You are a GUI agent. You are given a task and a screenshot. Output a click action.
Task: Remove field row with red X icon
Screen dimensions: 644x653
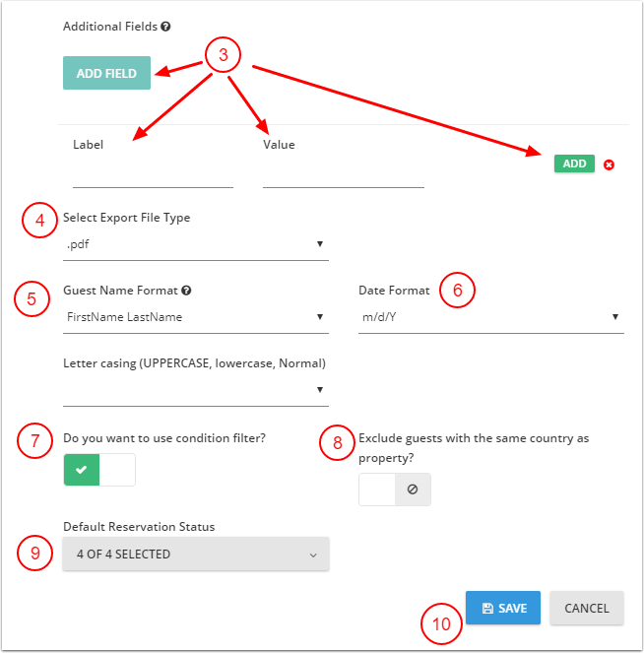pyautogui.click(x=609, y=164)
